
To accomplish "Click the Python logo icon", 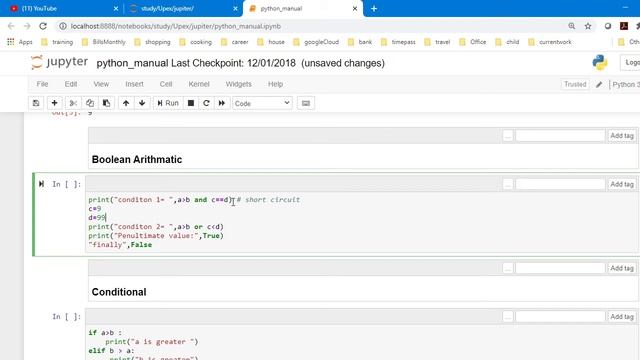I will 600,62.
